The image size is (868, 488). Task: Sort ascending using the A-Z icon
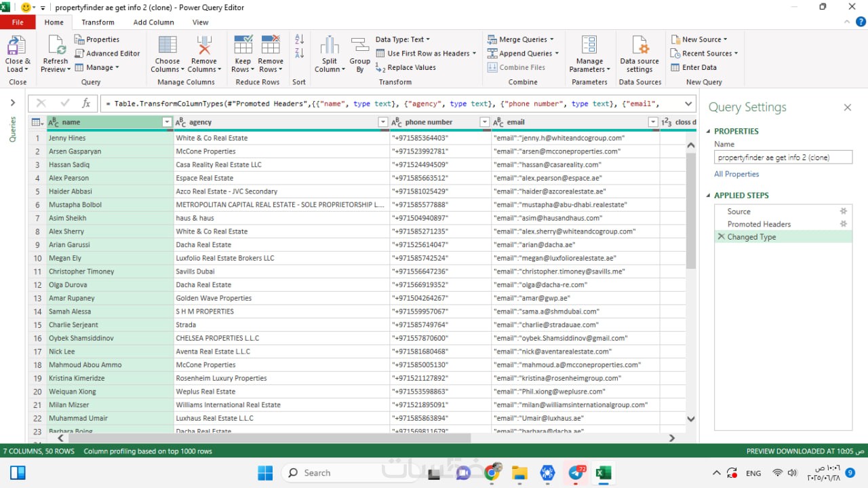pos(300,40)
